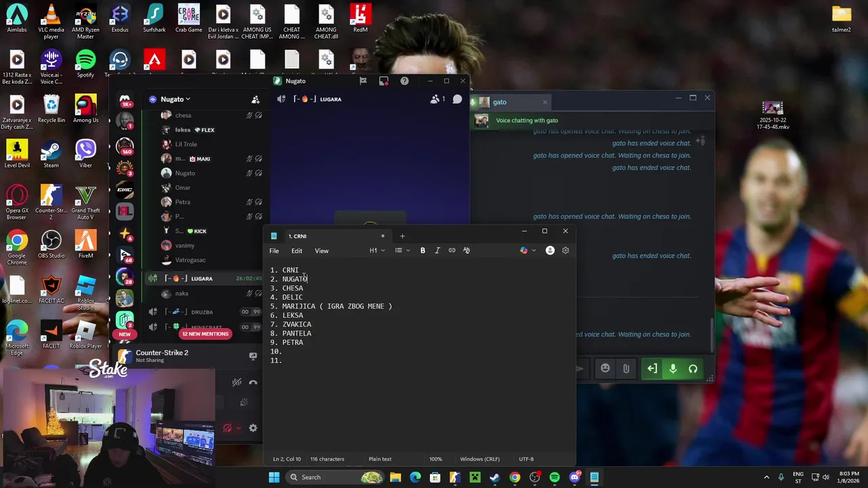Toggle muted microphone in Discord user panel

228,428
